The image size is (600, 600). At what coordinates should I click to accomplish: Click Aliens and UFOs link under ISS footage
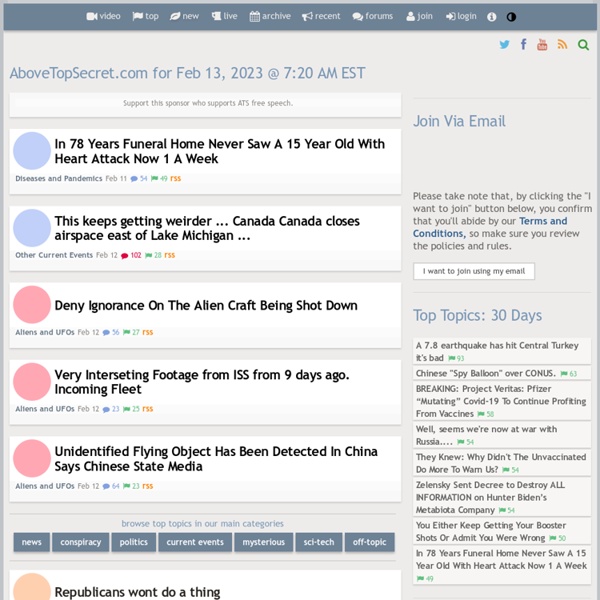tap(45, 409)
